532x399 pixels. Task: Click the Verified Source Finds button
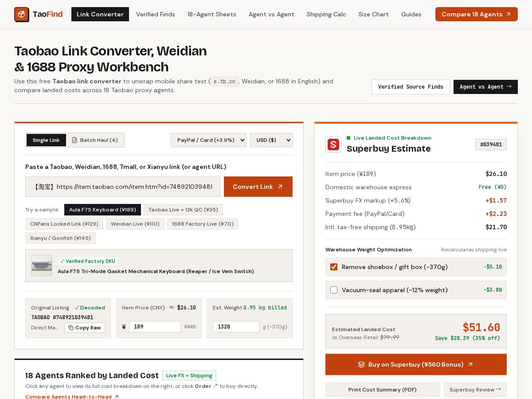[411, 87]
